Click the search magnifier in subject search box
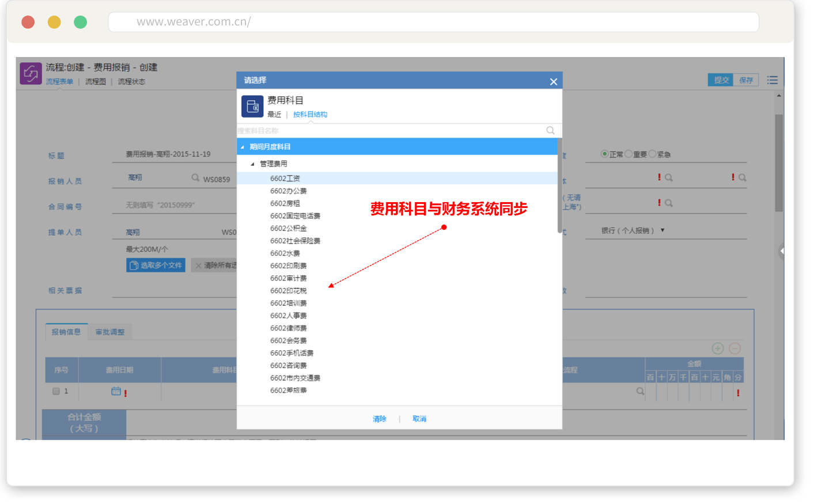Image resolution: width=821 pixels, height=504 pixels. [550, 131]
